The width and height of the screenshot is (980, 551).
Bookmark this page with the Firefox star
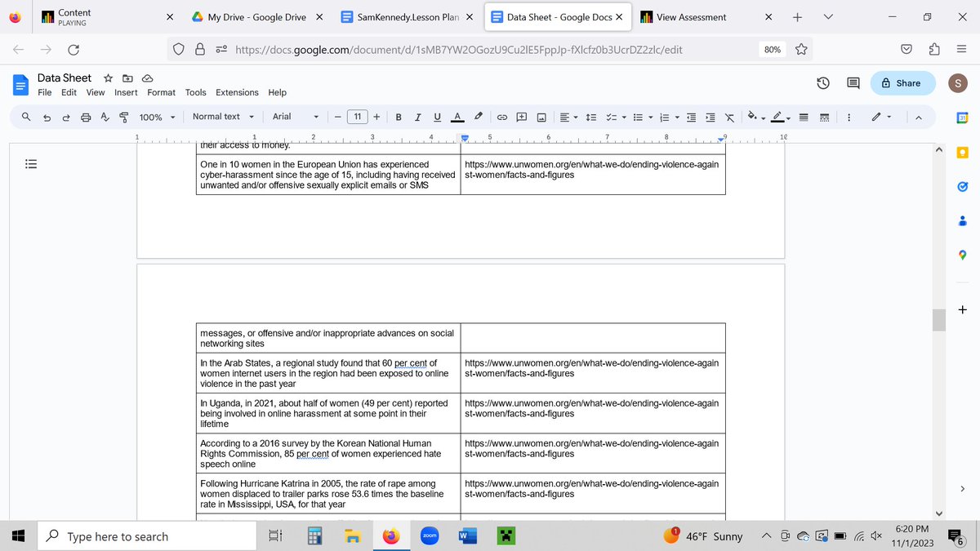(801, 49)
